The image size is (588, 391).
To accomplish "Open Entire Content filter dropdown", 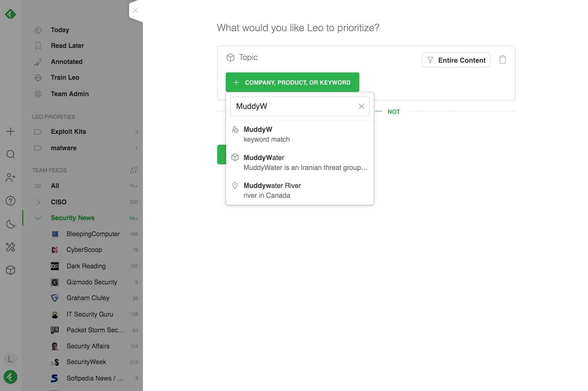I will [x=456, y=60].
